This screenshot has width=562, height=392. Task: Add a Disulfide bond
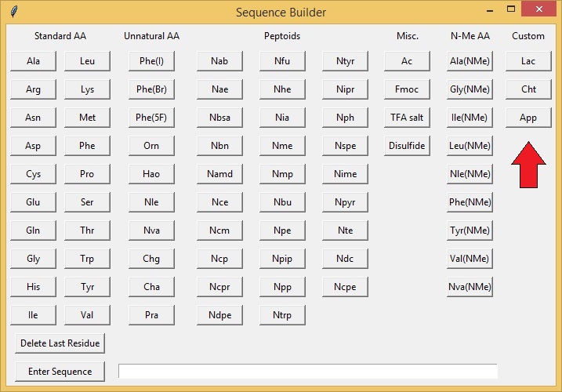(x=407, y=146)
